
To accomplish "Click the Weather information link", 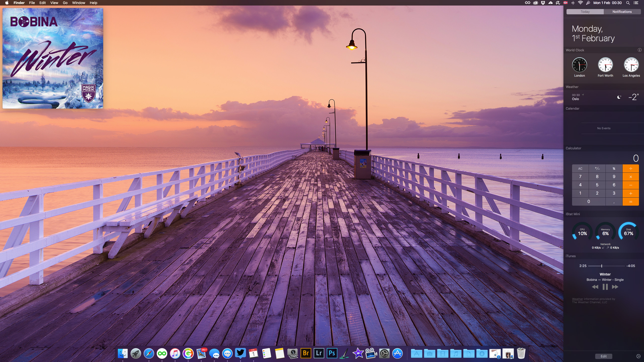I will [577, 299].
